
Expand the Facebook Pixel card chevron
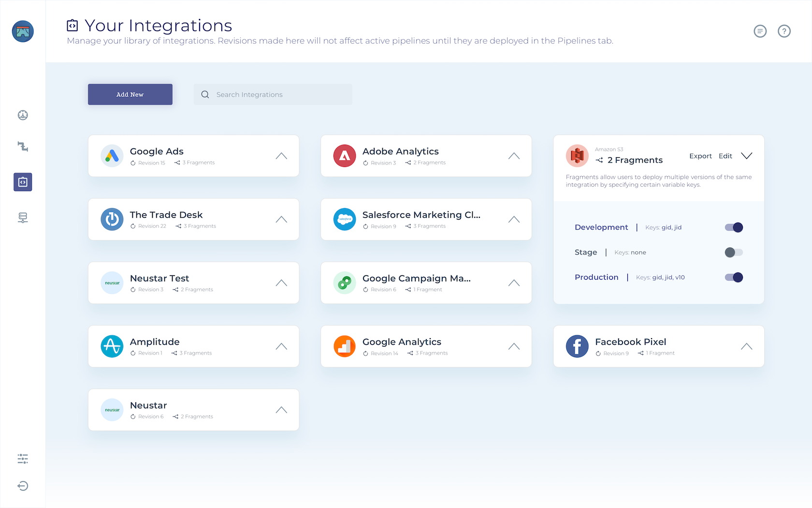tap(747, 346)
